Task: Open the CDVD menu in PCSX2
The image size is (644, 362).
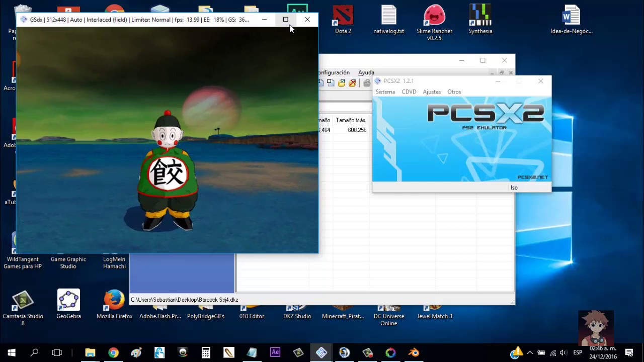Action: [x=409, y=92]
